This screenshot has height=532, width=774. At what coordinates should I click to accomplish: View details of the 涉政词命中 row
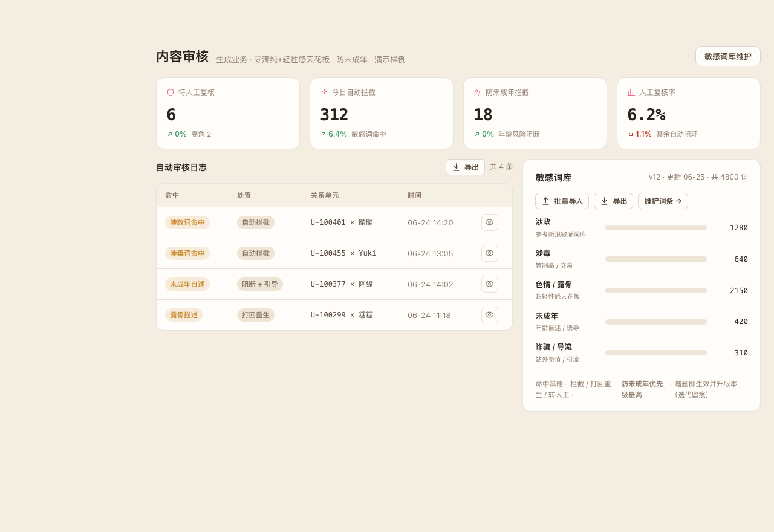(x=490, y=222)
